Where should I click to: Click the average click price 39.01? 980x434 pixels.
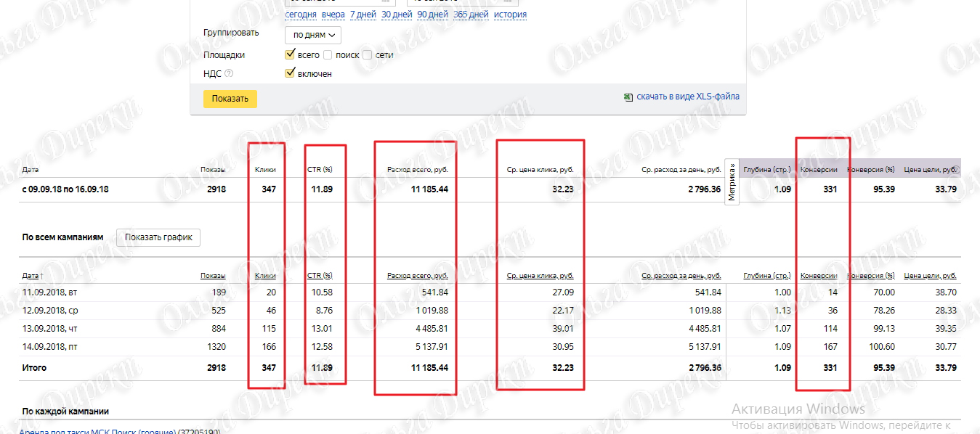[x=562, y=329]
